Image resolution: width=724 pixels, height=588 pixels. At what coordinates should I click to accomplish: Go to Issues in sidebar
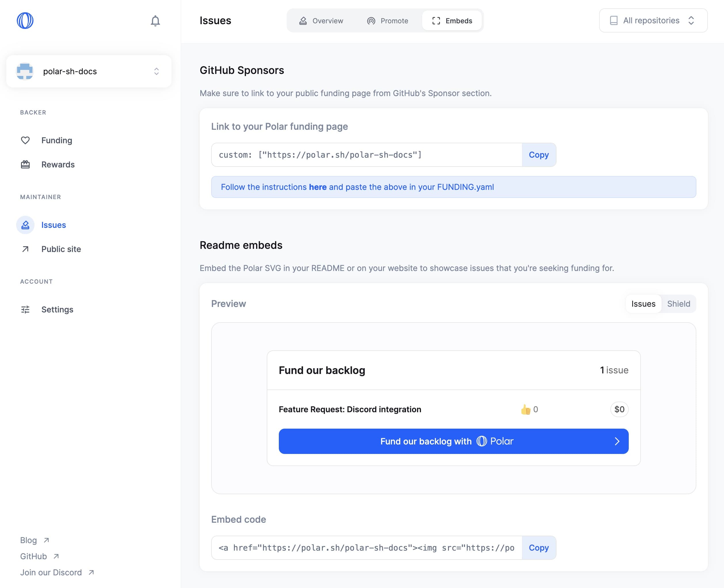54,225
